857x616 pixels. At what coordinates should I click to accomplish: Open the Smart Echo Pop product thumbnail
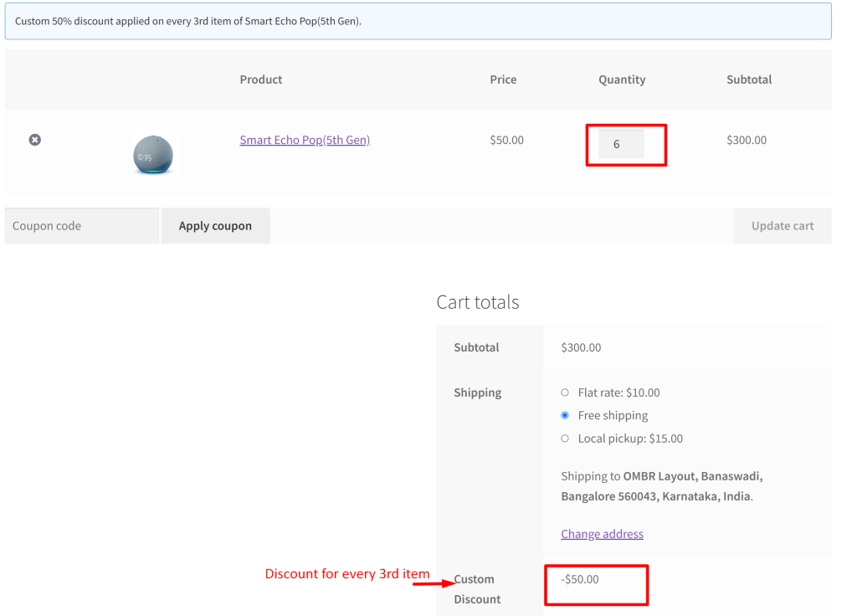point(153,153)
